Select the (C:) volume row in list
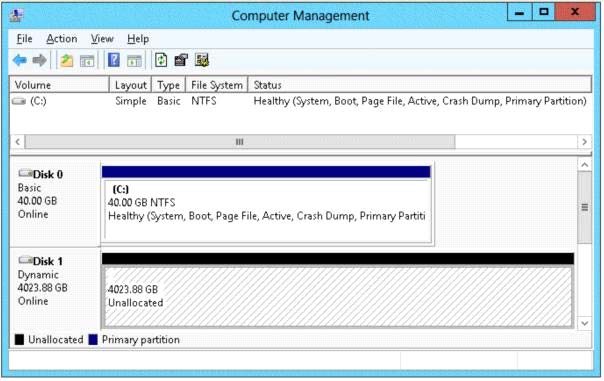This screenshot has width=604, height=381. click(300, 101)
